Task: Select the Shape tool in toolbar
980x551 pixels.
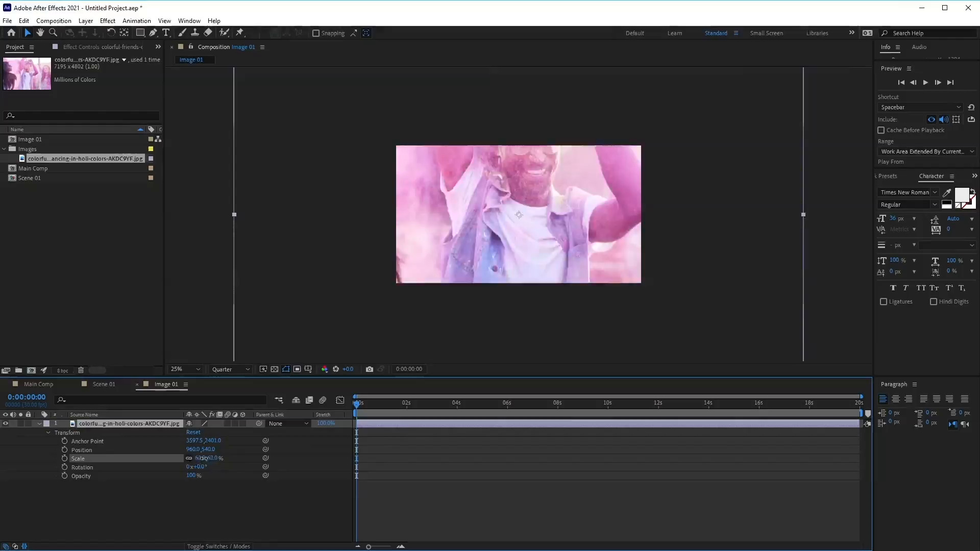Action: pos(140,32)
